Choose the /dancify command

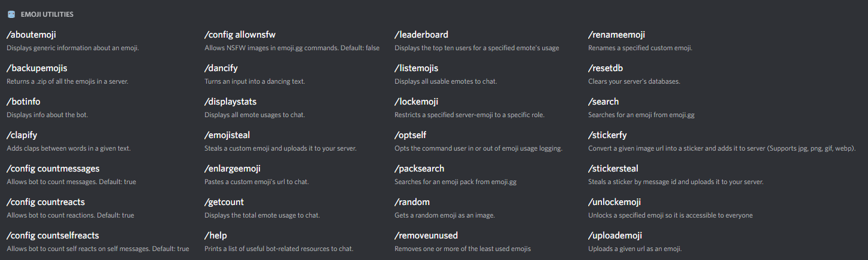221,68
